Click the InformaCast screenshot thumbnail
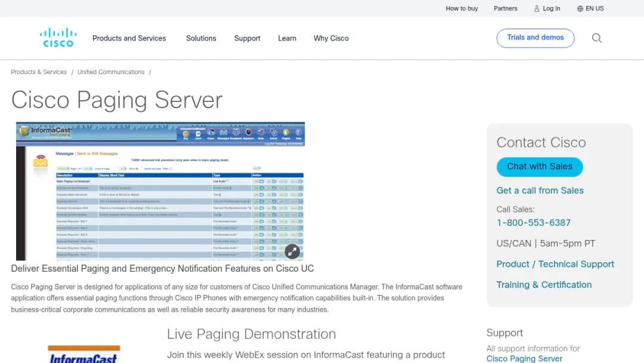 click(x=160, y=191)
